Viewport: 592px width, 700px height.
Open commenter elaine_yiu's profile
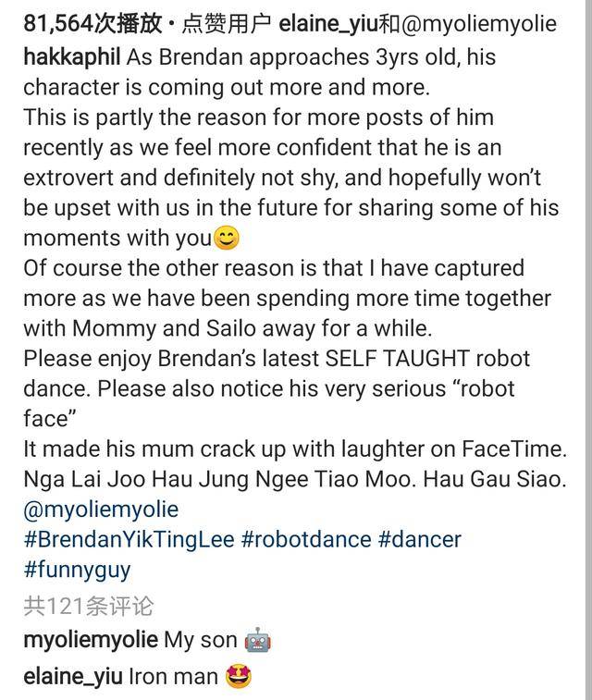[x=72, y=677]
